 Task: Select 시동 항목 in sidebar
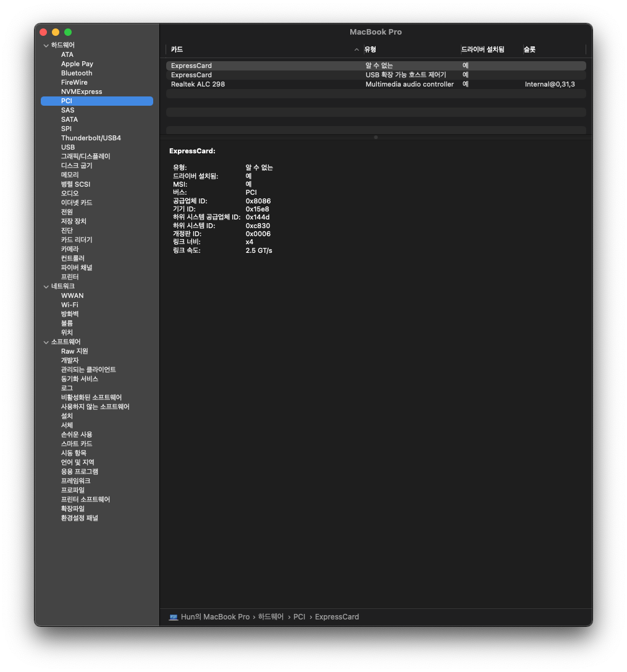(74, 453)
